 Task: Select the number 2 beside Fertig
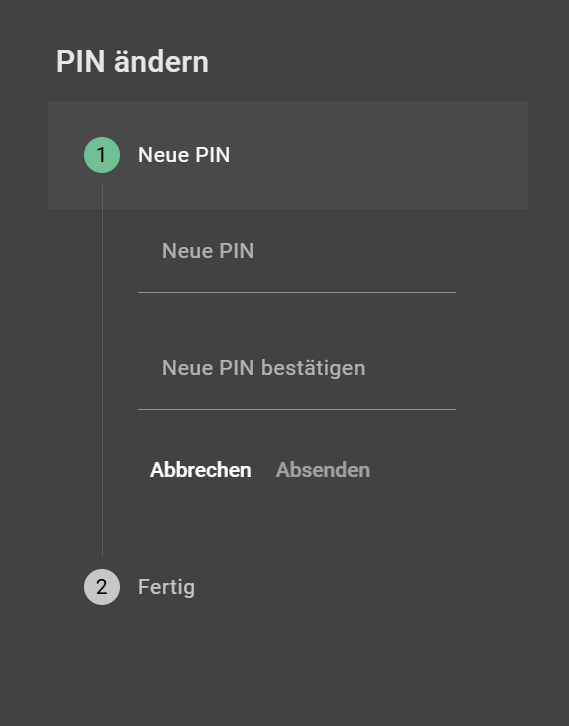tap(102, 587)
